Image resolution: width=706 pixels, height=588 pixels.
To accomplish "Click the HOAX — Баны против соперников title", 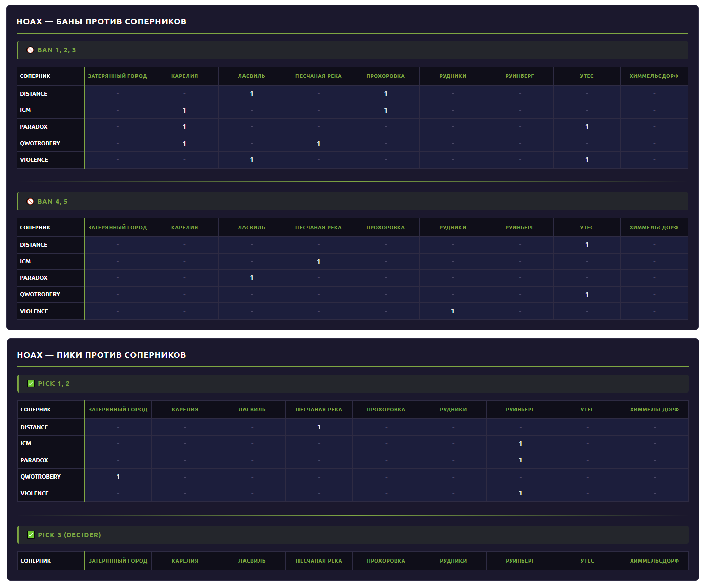I will (101, 22).
